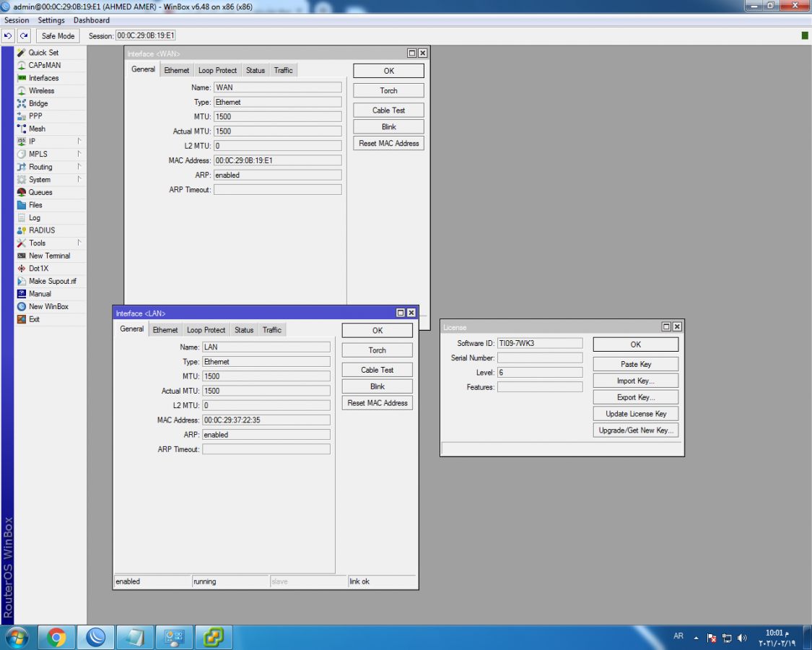
Task: Switch to Loop Protect tab in WAN window
Action: click(x=217, y=70)
